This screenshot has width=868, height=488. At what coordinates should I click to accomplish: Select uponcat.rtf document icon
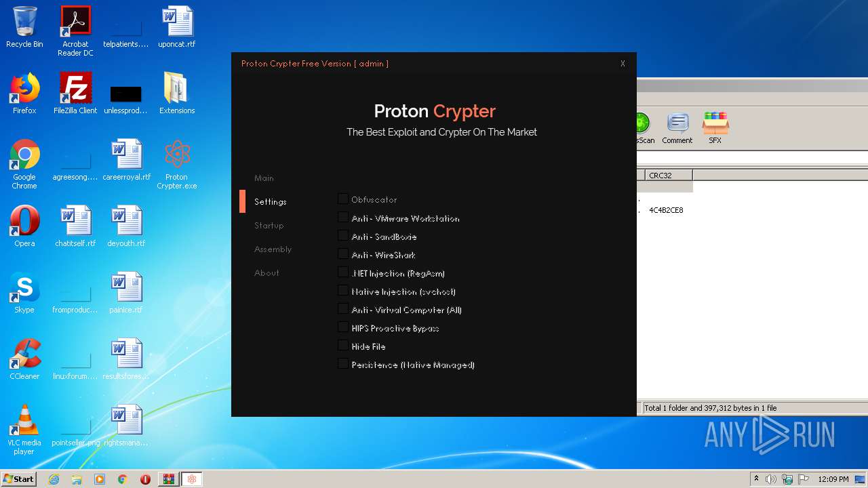click(x=177, y=27)
